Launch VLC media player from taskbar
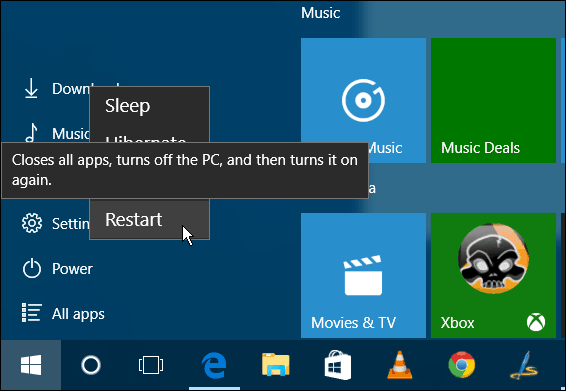 click(x=400, y=365)
